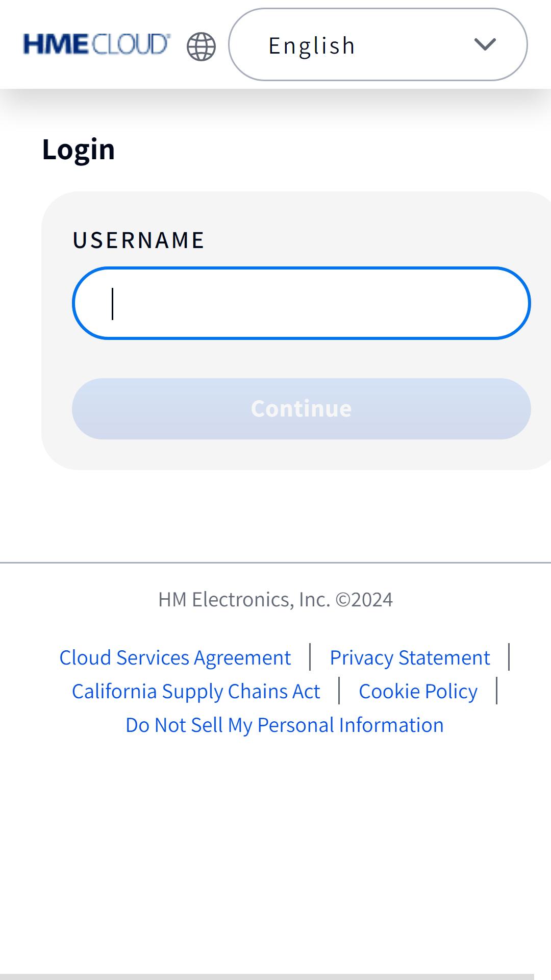Click the HM Electronics copyright text
This screenshot has height=980, width=551.
point(275,599)
